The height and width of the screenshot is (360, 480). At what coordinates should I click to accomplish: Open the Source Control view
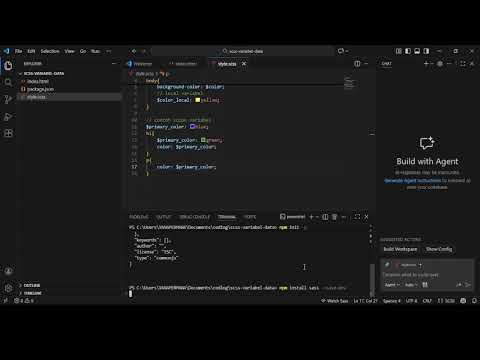click(x=8, y=99)
